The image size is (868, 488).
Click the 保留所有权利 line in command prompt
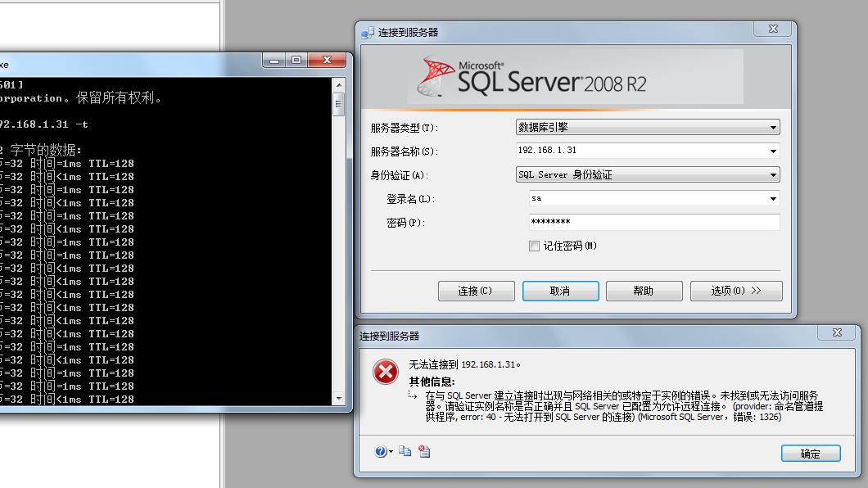(x=81, y=98)
